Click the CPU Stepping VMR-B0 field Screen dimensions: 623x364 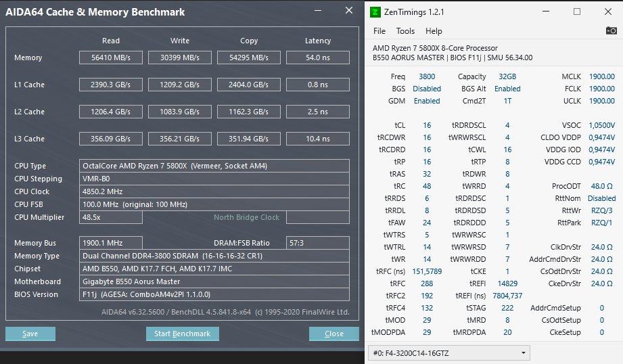[x=214, y=179]
